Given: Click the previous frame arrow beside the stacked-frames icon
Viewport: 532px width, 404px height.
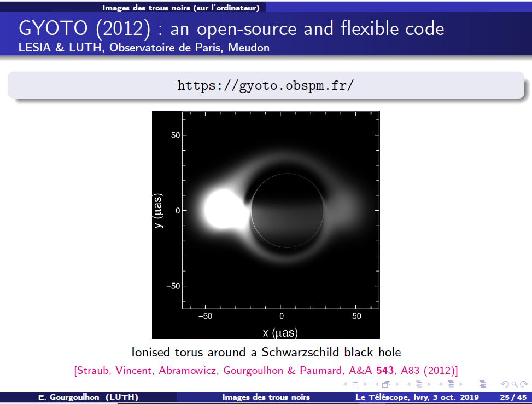Looking at the screenshot, I should 377,384.
